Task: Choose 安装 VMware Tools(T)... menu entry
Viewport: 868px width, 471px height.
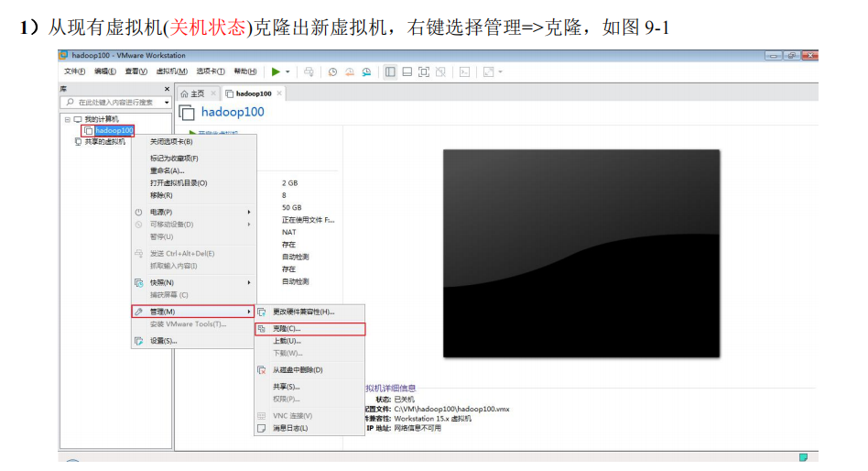Action: click(193, 324)
